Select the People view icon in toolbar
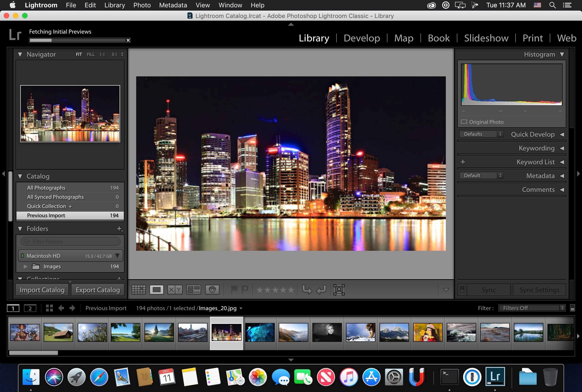582x392 pixels. click(211, 289)
